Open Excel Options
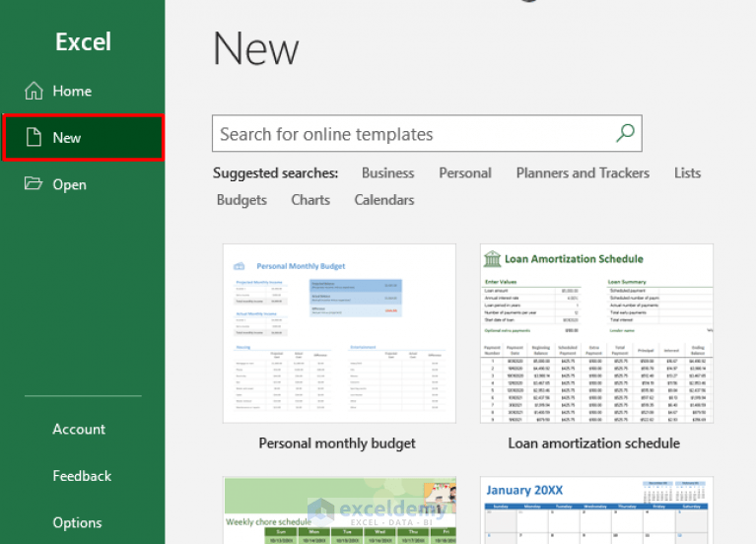Screen dimensions: 756x544 [77, 522]
